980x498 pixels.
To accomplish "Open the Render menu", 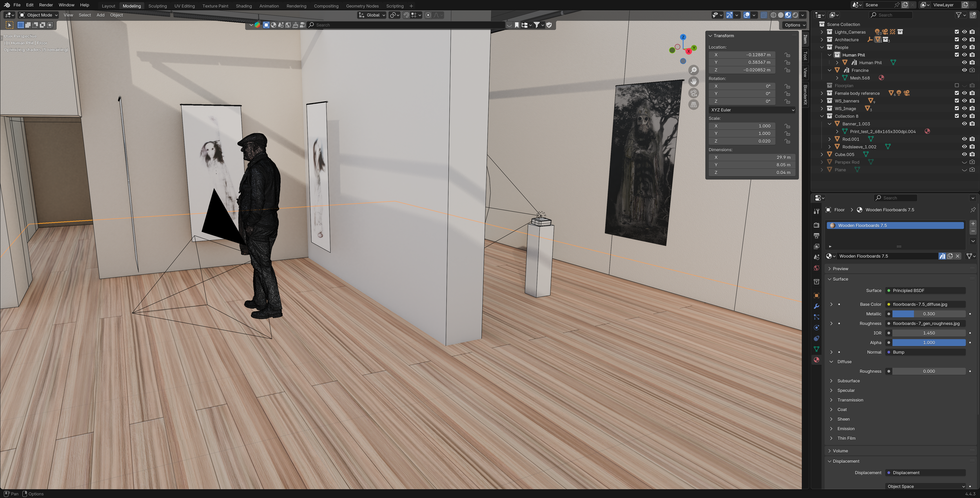I will point(46,5).
